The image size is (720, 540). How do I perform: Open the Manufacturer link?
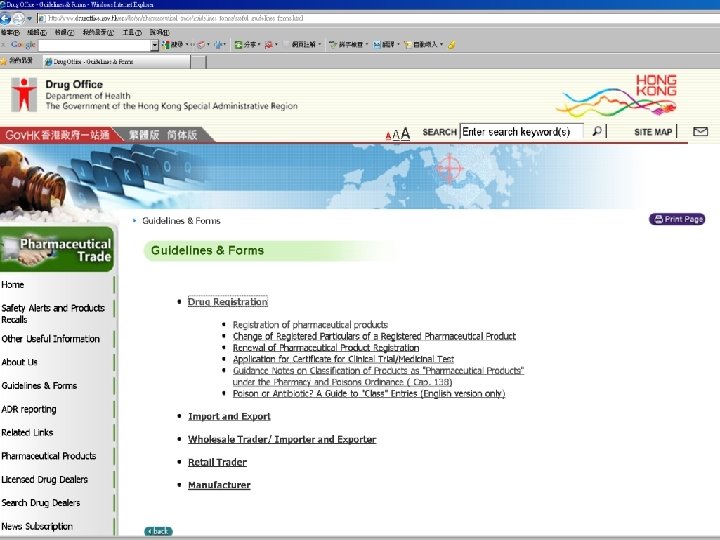pyautogui.click(x=219, y=485)
